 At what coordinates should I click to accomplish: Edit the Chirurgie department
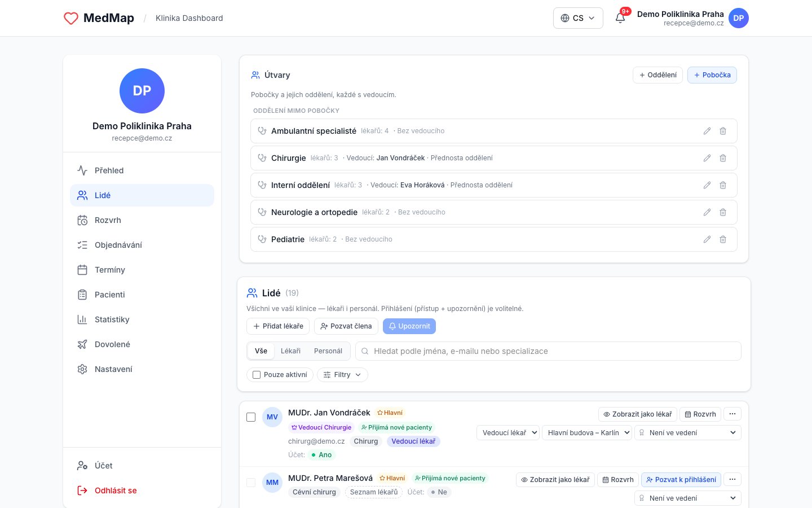pos(707,158)
